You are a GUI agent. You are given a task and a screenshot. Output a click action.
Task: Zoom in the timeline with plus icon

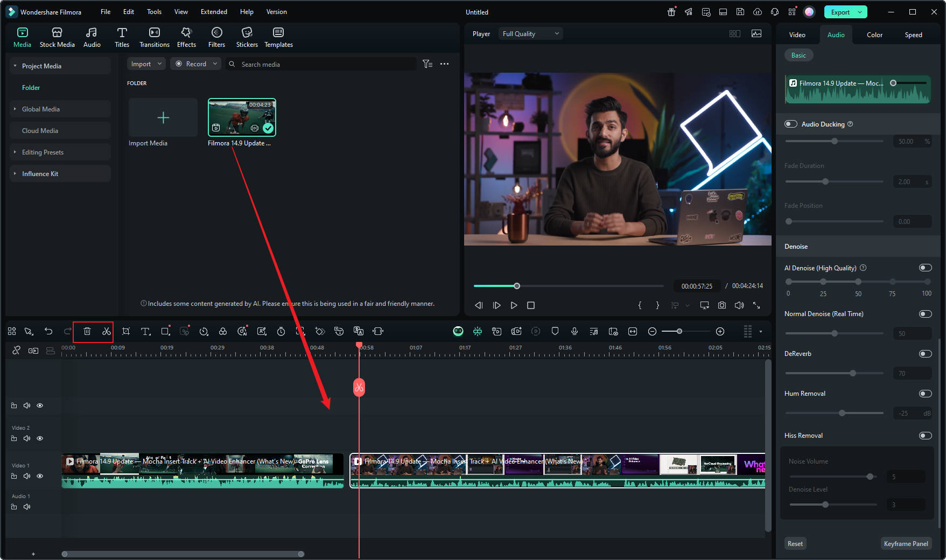720,332
